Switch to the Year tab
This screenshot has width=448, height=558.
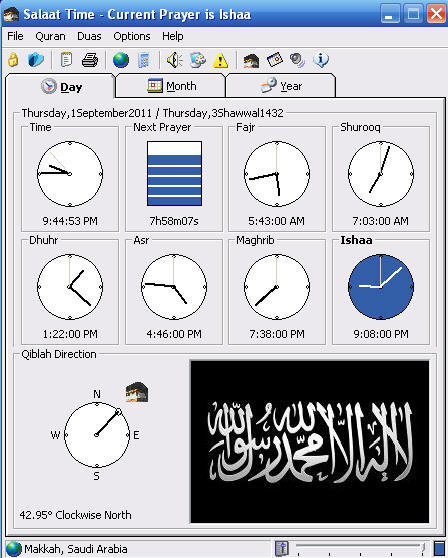281,86
